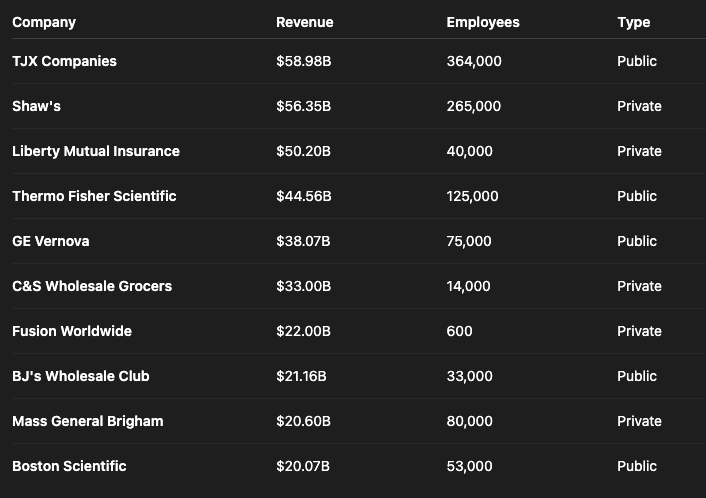Viewport: 706px width, 498px height.
Task: Select the Shaw's company cell
Action: tap(36, 106)
